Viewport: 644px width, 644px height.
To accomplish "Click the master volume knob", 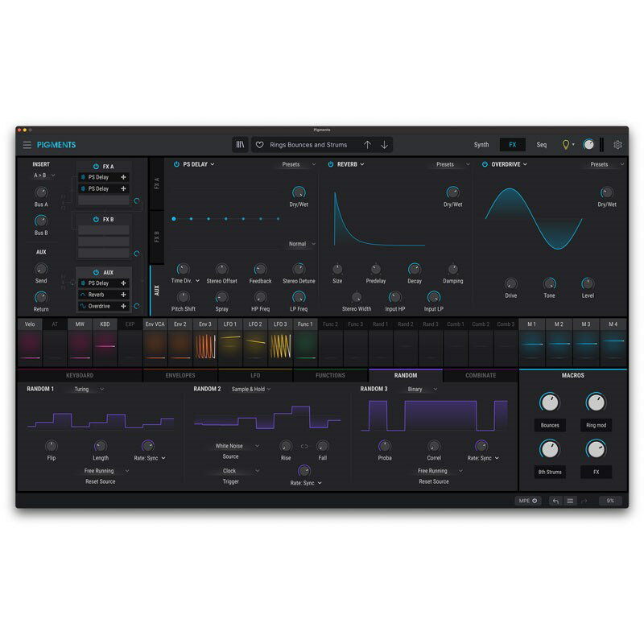I will [x=588, y=145].
